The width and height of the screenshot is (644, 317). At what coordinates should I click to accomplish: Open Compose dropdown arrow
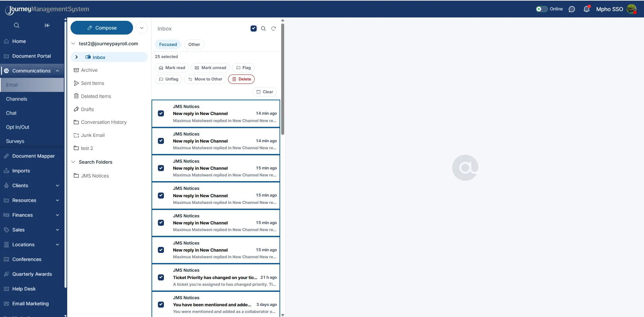coord(142,28)
